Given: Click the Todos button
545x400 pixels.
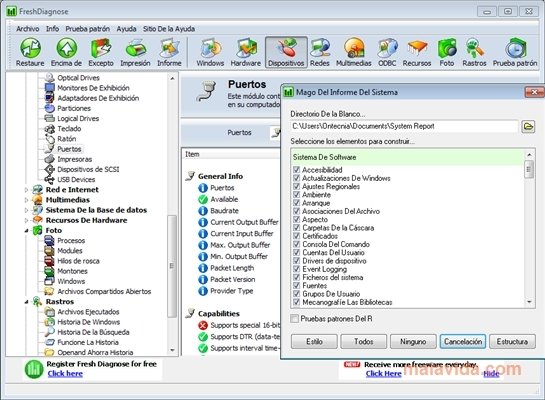Looking at the screenshot, I should click(364, 342).
